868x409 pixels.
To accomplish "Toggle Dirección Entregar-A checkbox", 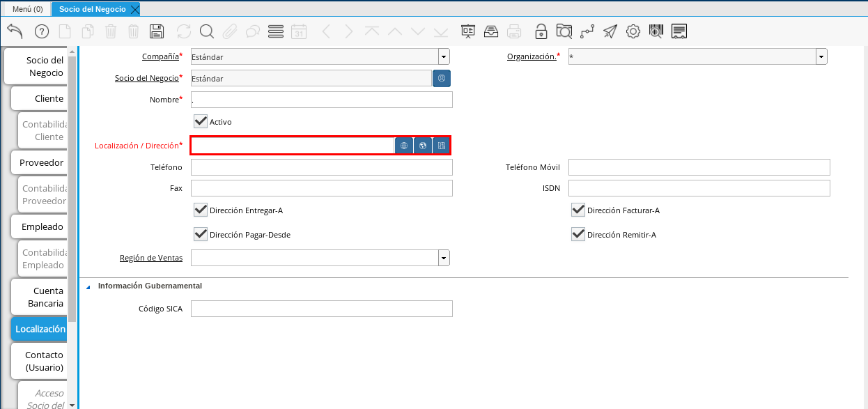I will (x=201, y=210).
